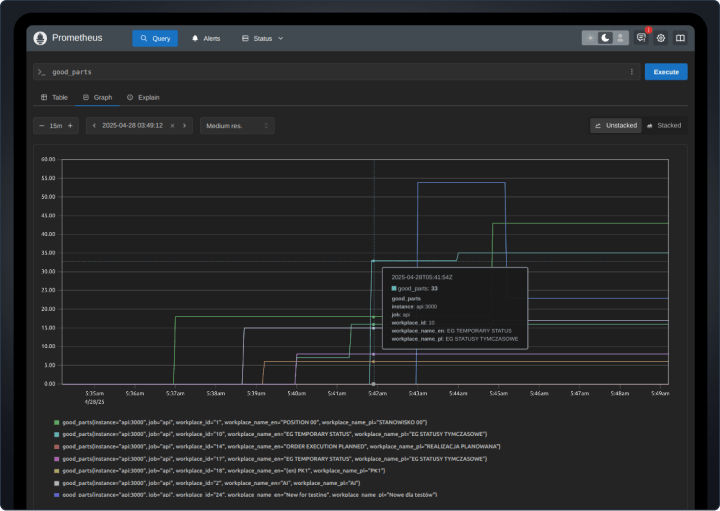720x511 pixels.
Task: Switch to the Explain tab
Action: click(143, 97)
